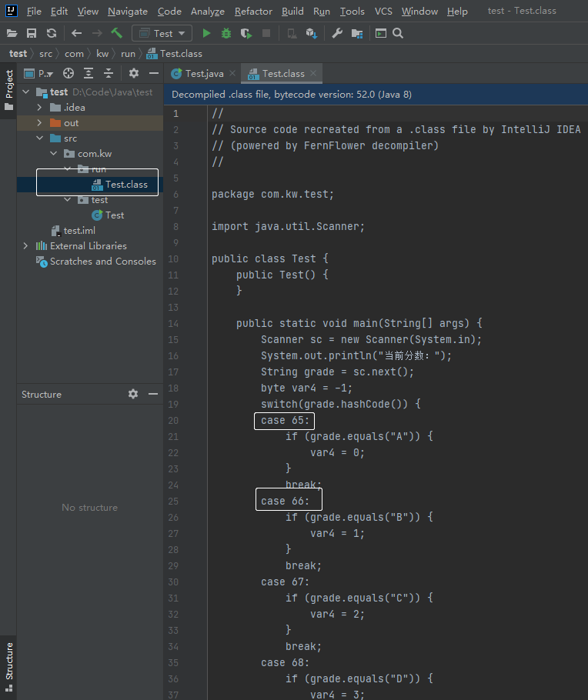Screen dimensions: 588x700
Task: Click Select Opened File target icon
Action: pos(68,73)
